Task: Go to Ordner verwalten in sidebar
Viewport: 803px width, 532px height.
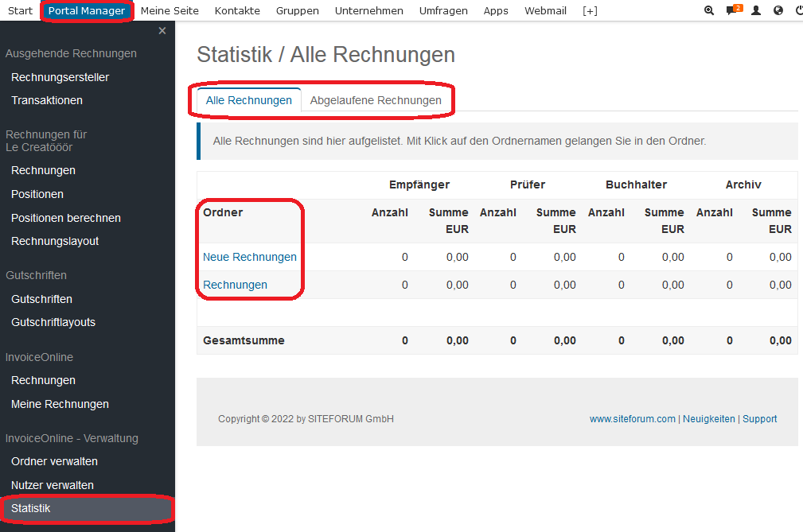Action: [54, 461]
